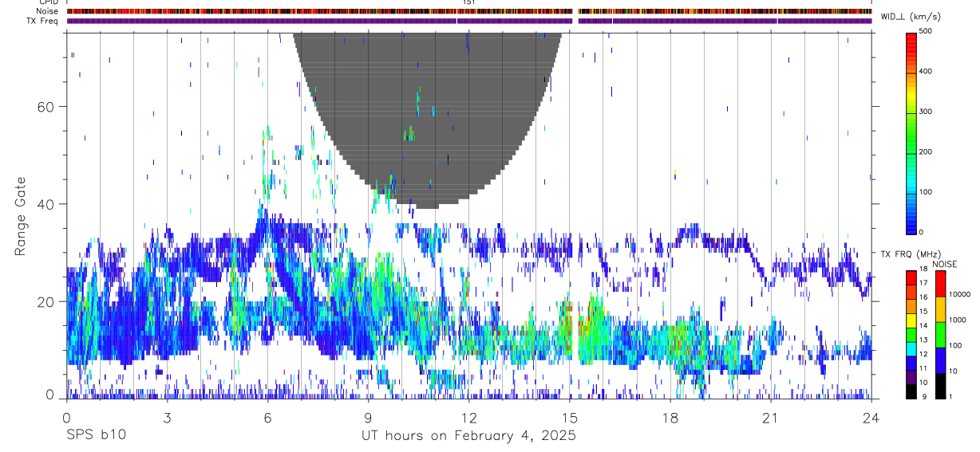Select the 'Range Gate' y-axis title
This screenshot has width=980, height=452.
[x=22, y=216]
